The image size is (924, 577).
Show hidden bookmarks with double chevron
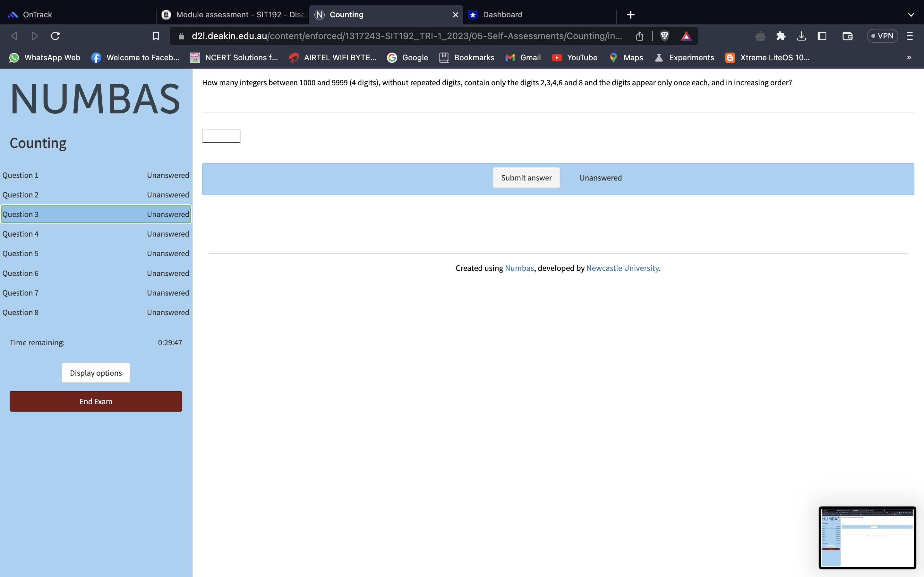click(909, 58)
